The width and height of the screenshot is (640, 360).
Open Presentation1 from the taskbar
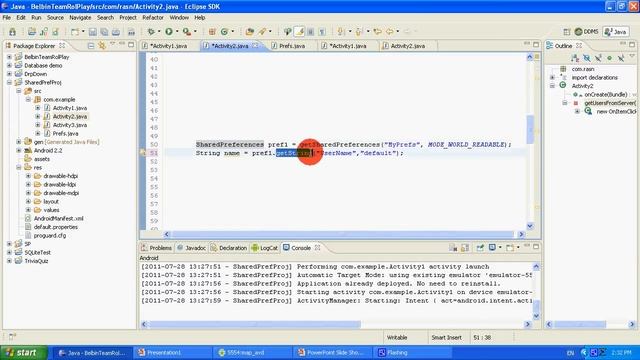pos(173,353)
